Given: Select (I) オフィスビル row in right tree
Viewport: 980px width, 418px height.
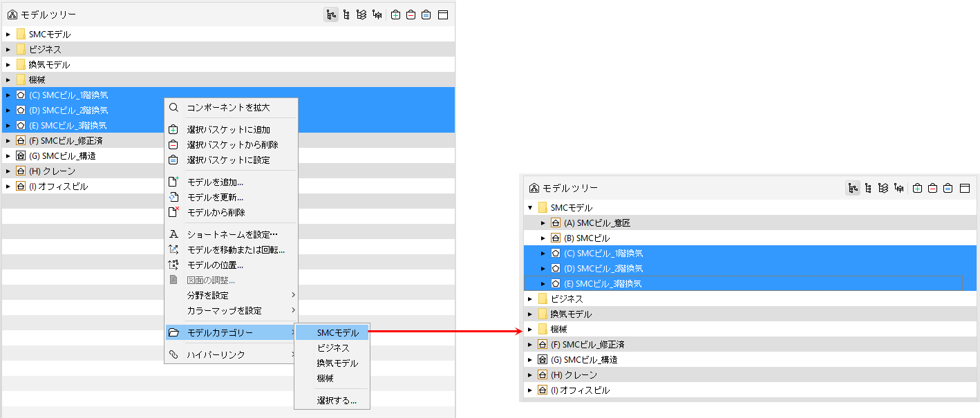Looking at the screenshot, I should pos(750,390).
